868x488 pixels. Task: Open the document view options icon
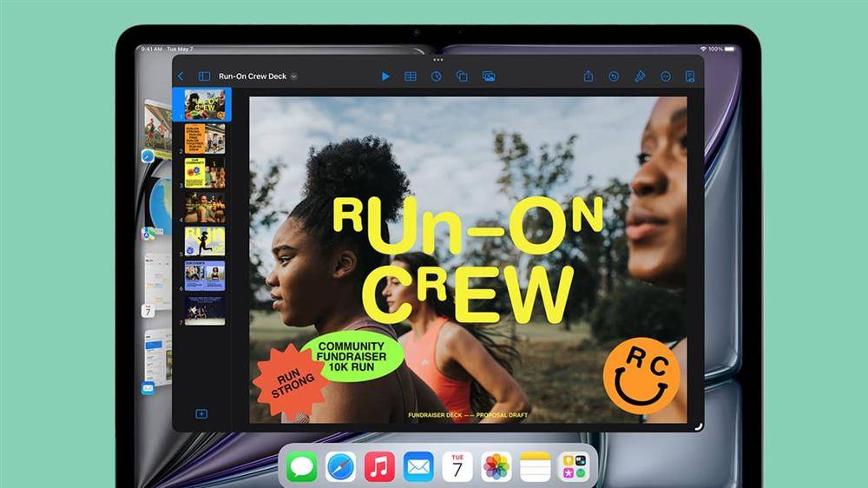(690, 76)
